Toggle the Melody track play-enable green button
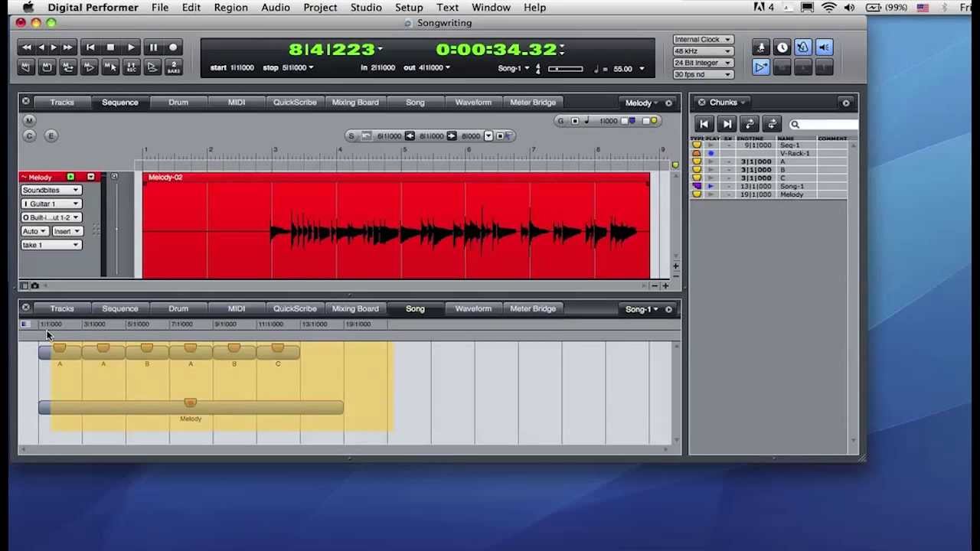Viewport: 980px width, 551px height. [70, 178]
